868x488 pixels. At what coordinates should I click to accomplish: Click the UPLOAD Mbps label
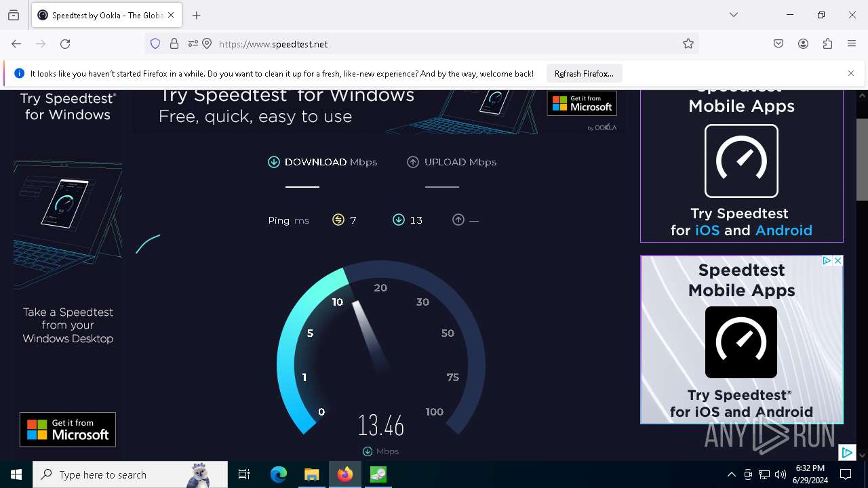click(x=460, y=162)
